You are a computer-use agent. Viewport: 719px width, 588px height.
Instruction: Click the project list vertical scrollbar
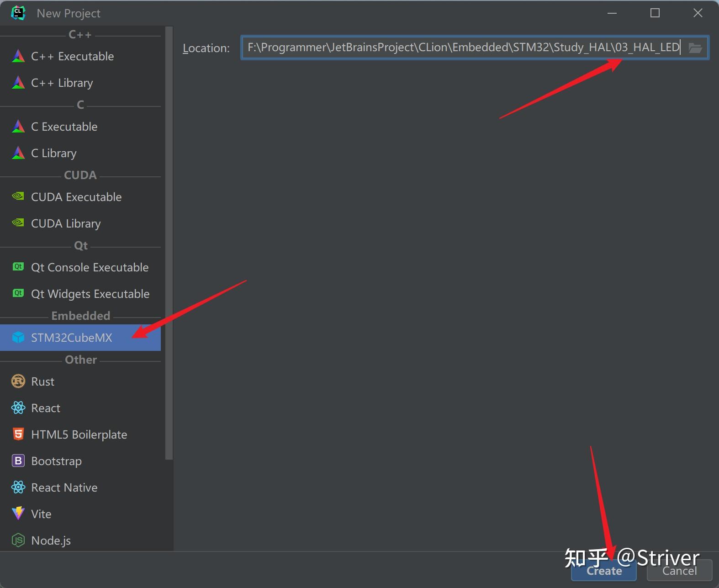coord(169,243)
